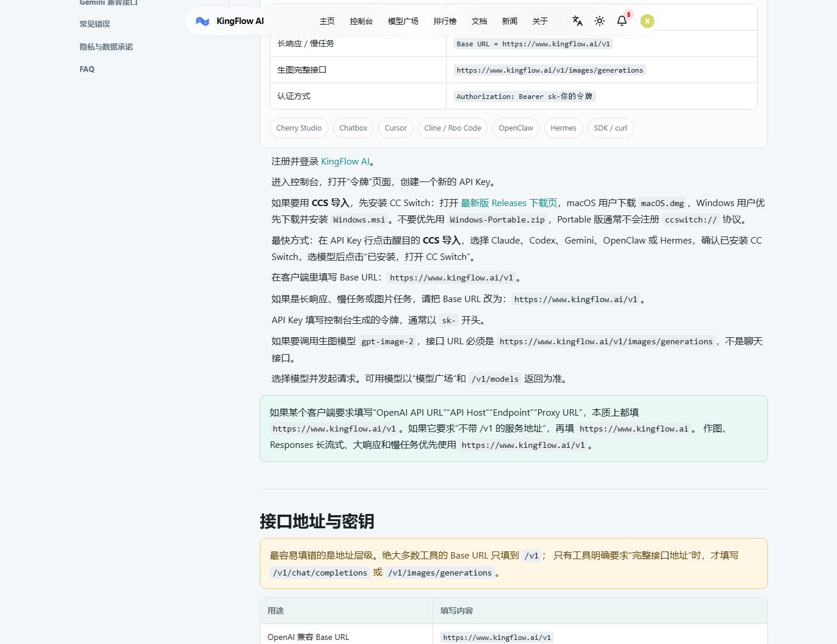Viewport: 837px width, 644px height.
Task: Click the 长响应 / 慢任务 table cell
Action: (358, 43)
